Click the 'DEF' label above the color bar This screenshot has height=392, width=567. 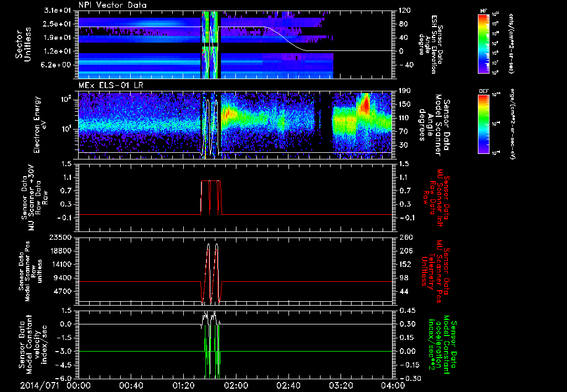point(484,91)
